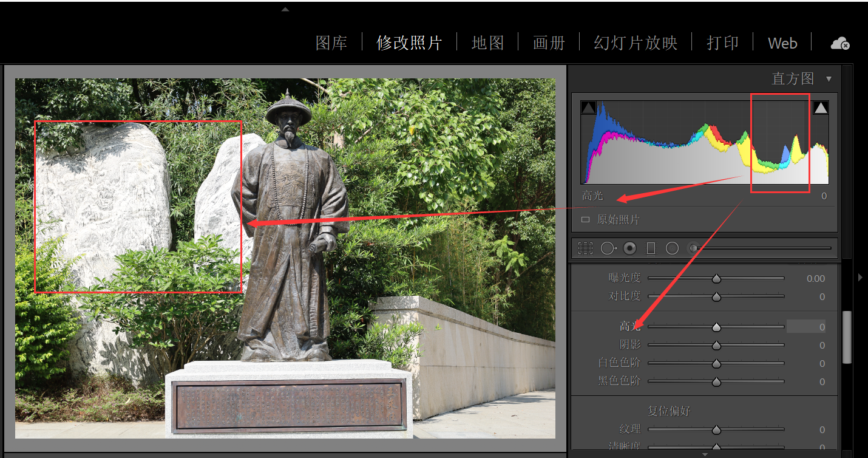Click the 复位偏好 label
Image resolution: width=868 pixels, height=458 pixels.
tap(669, 411)
